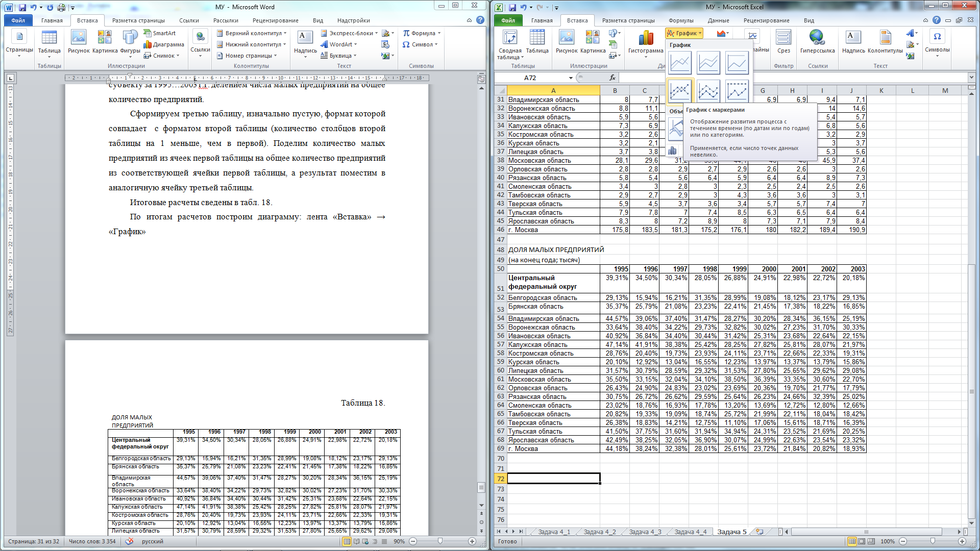980x551 pixels.
Task: Adjust the Excel zoom slider
Action: pyautogui.click(x=933, y=541)
